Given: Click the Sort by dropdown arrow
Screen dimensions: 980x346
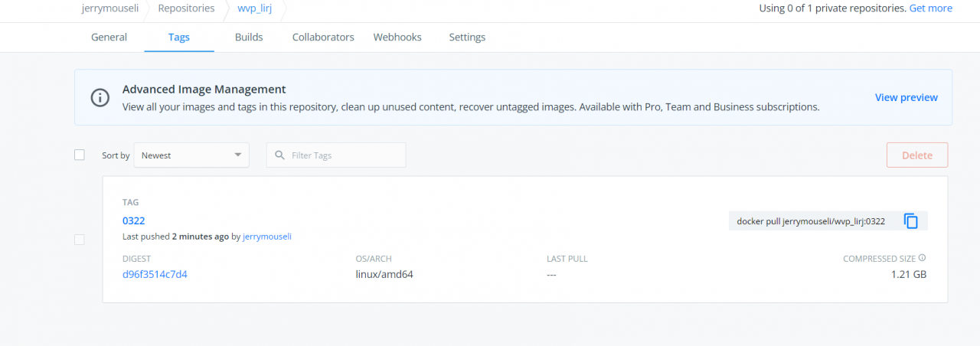Looking at the screenshot, I should (237, 155).
